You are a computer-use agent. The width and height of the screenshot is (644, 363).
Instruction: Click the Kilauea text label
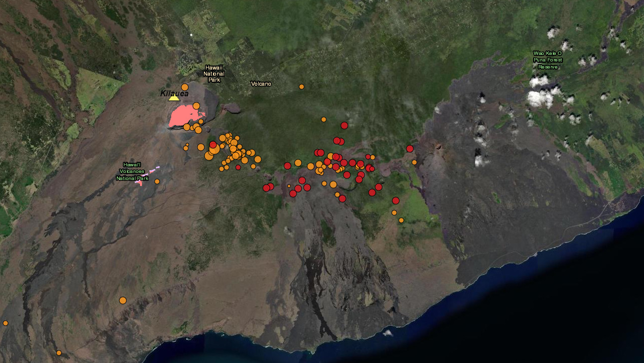(174, 93)
